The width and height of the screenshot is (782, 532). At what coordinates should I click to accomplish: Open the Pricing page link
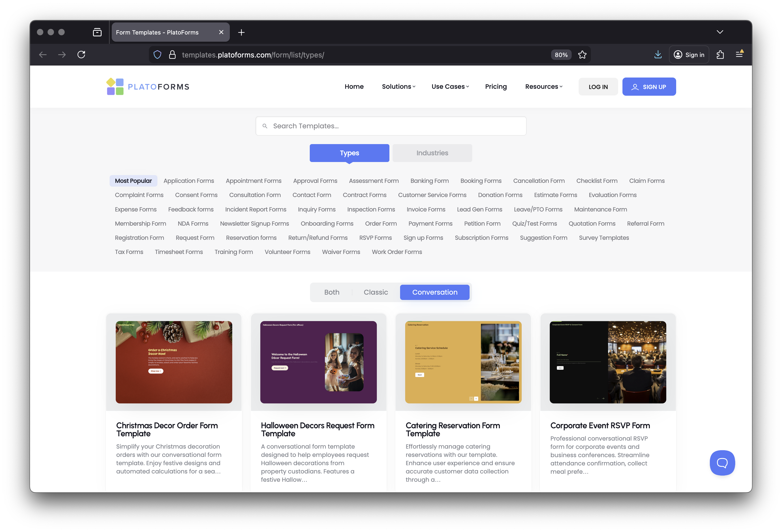coord(496,86)
